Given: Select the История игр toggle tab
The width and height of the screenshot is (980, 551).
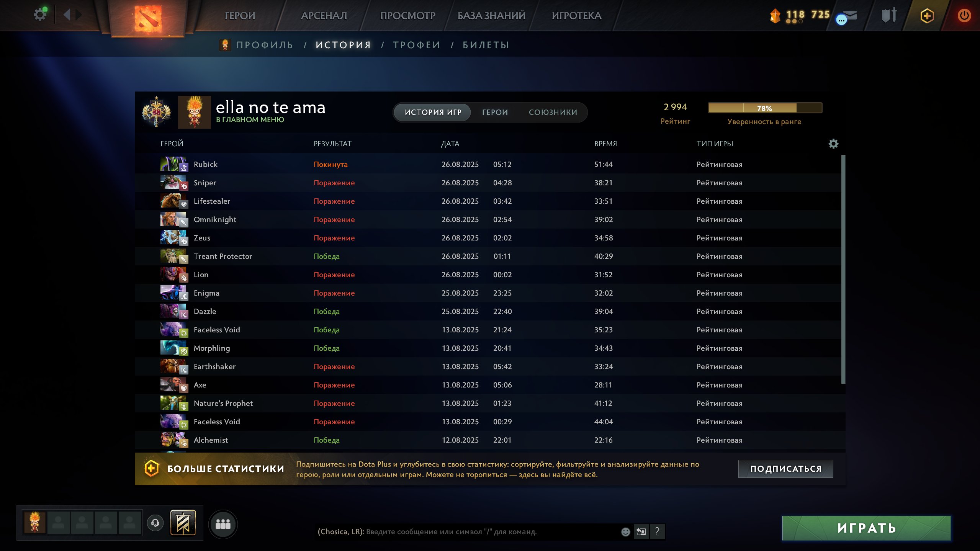Looking at the screenshot, I should (433, 112).
